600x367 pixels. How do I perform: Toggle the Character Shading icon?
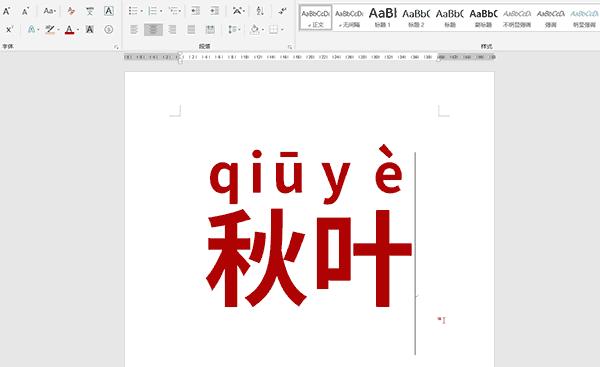tap(90, 29)
